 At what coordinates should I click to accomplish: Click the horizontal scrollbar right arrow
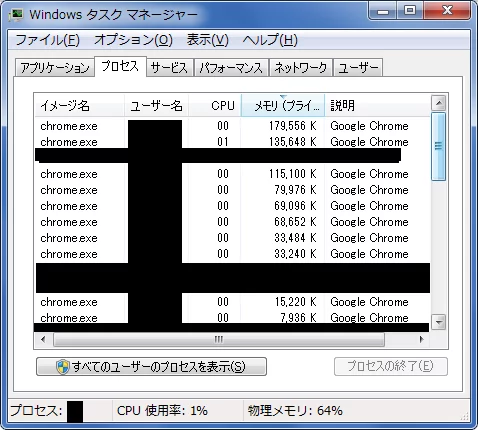pos(422,340)
